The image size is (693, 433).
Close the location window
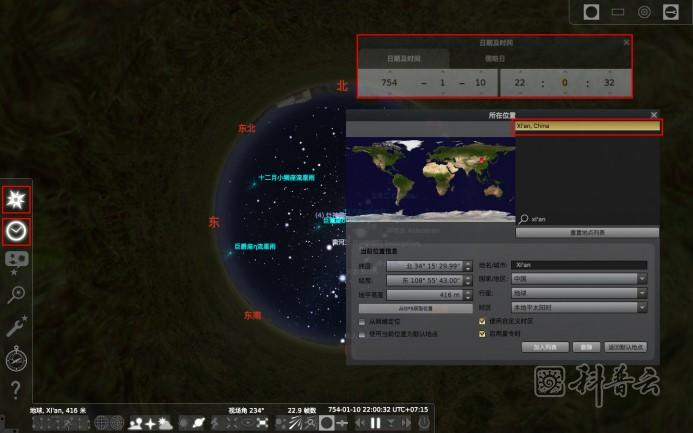(x=654, y=115)
